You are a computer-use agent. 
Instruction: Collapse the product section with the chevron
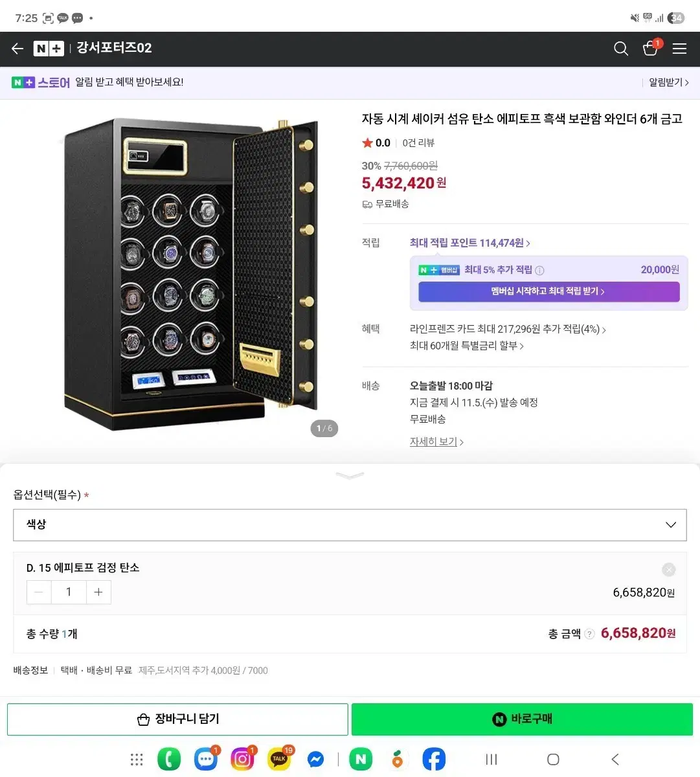(350, 475)
